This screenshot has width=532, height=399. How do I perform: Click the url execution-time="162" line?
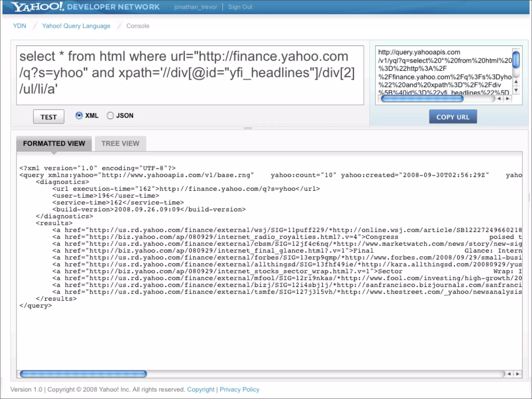[x=186, y=189]
